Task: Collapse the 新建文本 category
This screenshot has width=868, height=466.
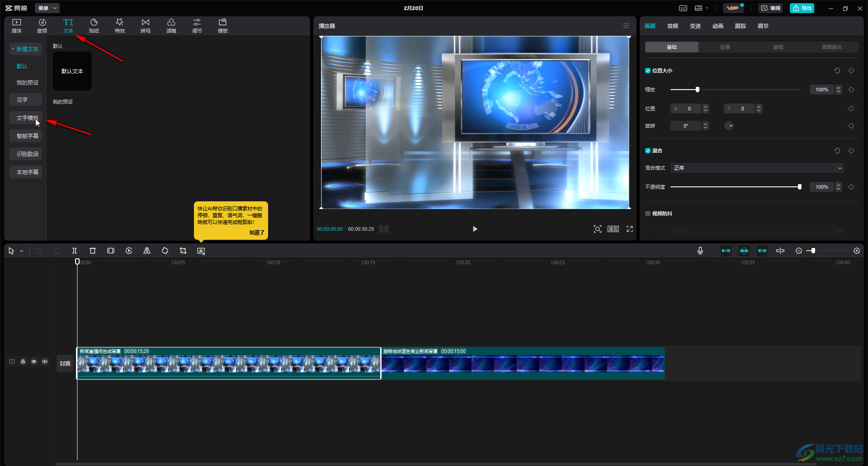Action: click(26, 49)
